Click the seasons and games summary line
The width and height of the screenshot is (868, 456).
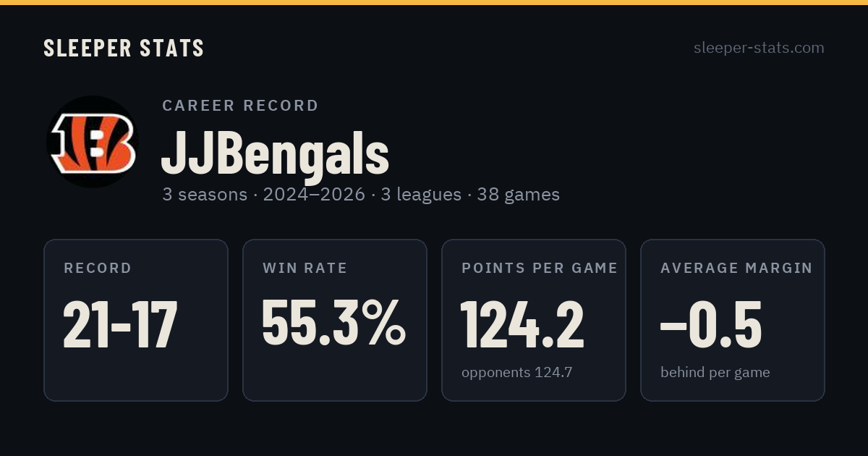click(361, 195)
